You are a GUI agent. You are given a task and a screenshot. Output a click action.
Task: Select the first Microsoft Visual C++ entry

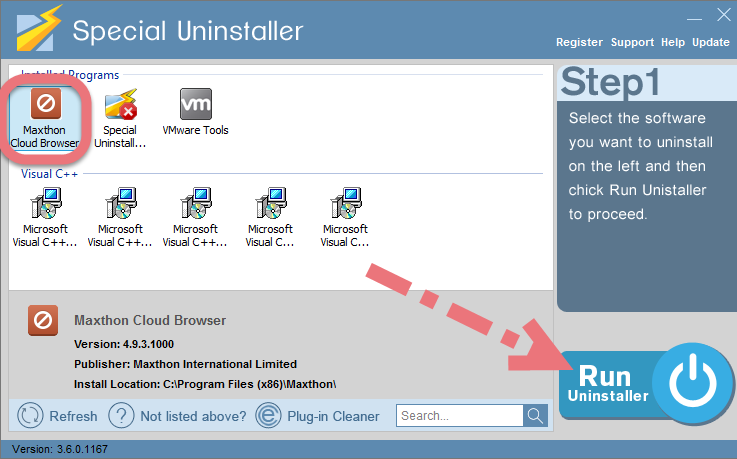[45, 218]
